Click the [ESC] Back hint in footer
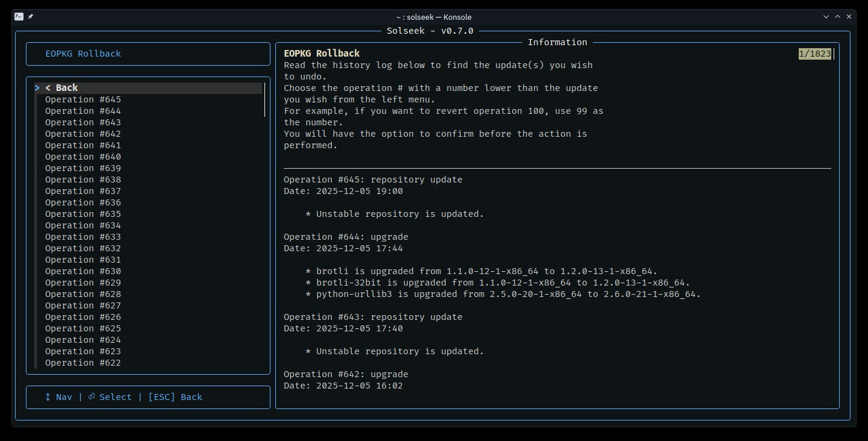The height and width of the screenshot is (441, 868). coord(175,397)
